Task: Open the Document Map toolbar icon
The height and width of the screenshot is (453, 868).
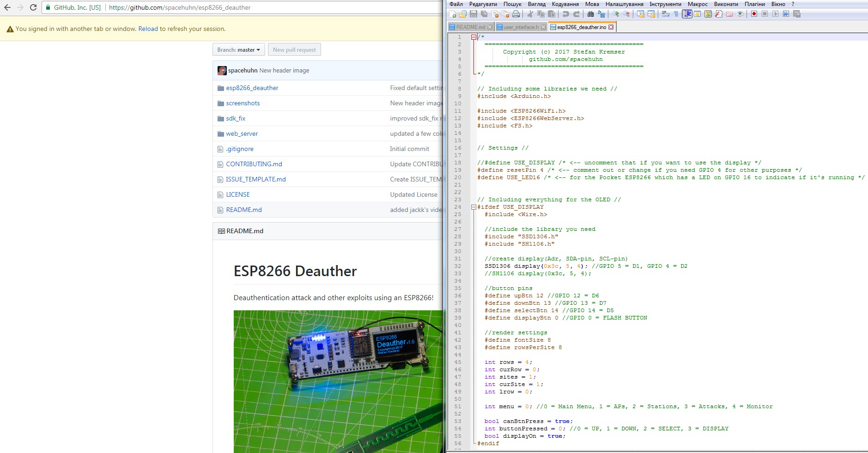Action: coord(708,14)
